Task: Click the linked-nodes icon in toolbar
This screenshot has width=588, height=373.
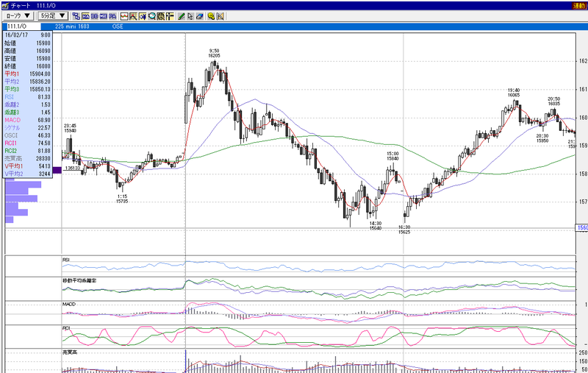Action: [x=76, y=16]
